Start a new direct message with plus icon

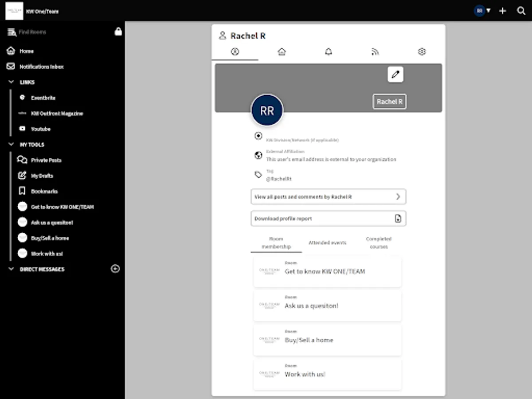[115, 269]
